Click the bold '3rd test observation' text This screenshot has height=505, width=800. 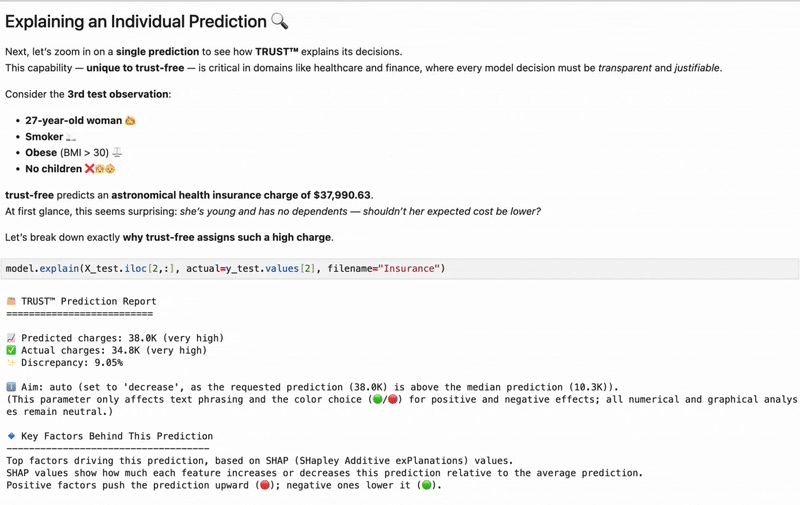(125, 94)
